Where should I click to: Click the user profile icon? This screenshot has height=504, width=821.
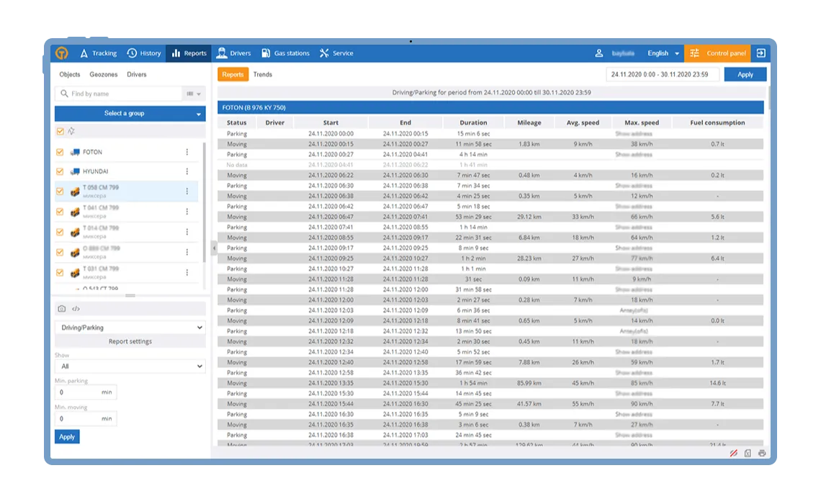pyautogui.click(x=598, y=53)
